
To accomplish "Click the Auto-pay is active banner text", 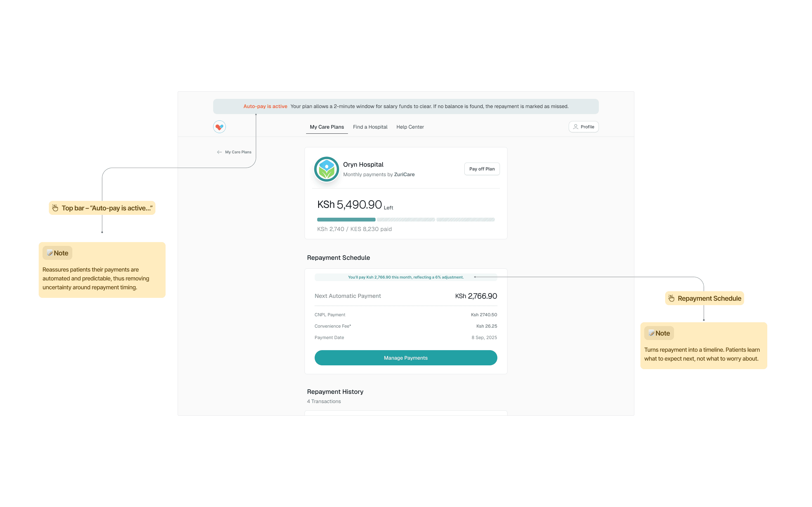I will point(265,106).
